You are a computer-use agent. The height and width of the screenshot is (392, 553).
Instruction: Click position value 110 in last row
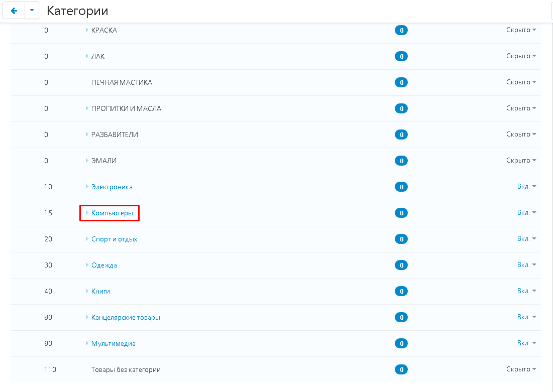coord(50,369)
